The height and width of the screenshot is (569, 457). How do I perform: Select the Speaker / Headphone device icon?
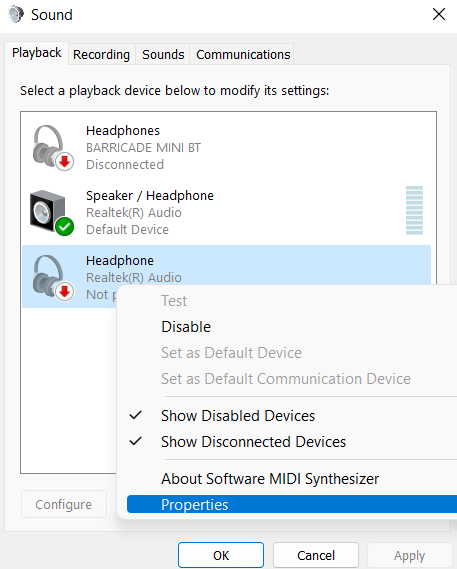52,213
